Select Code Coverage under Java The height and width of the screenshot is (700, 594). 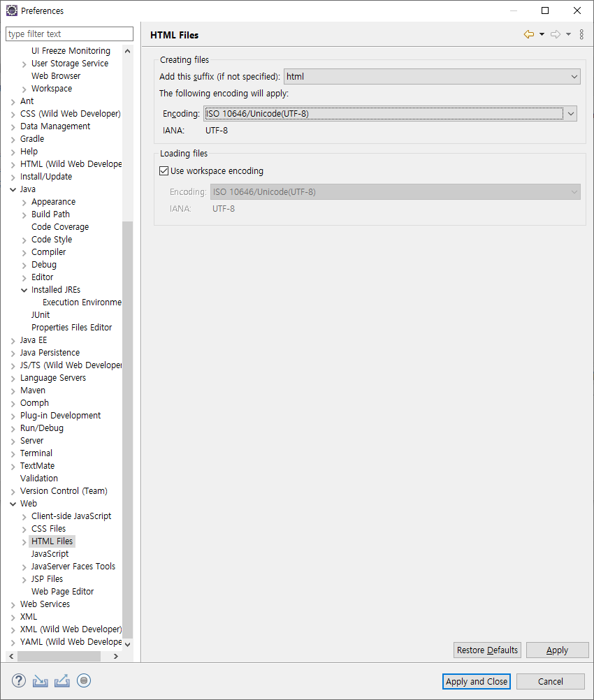60,227
